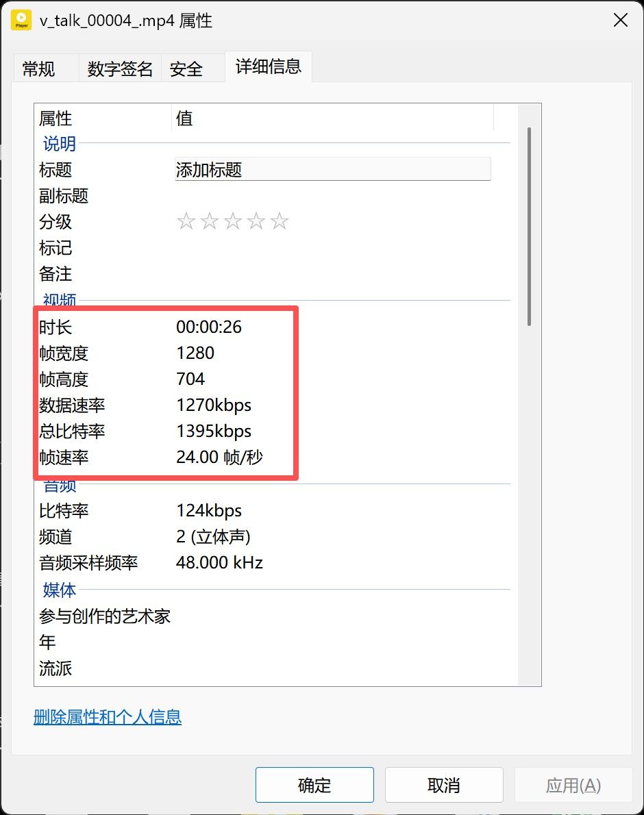This screenshot has width=644, height=815.
Task: Select the 帧高度 property label
Action: 64,379
